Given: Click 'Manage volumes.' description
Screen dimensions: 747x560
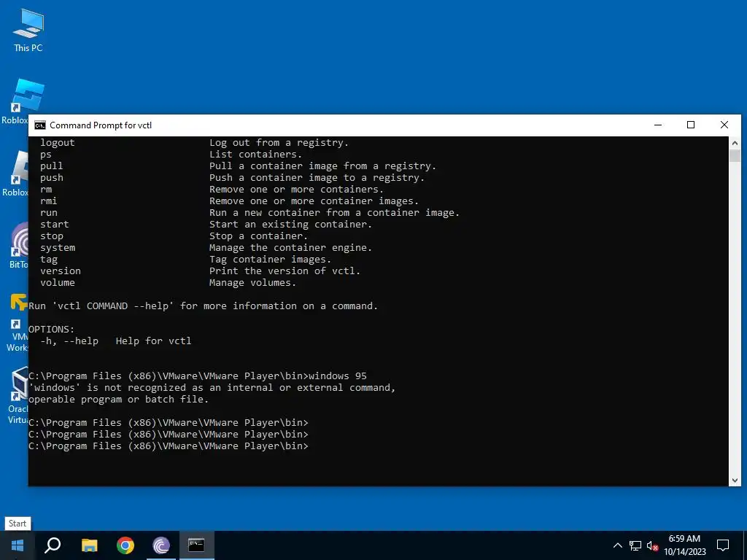Looking at the screenshot, I should [x=252, y=282].
